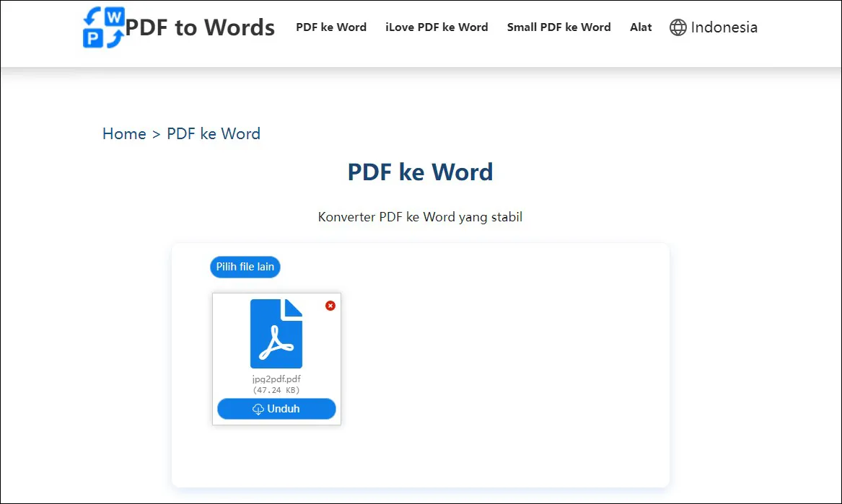
Task: Open the Indonesia language selector
Action: (713, 27)
